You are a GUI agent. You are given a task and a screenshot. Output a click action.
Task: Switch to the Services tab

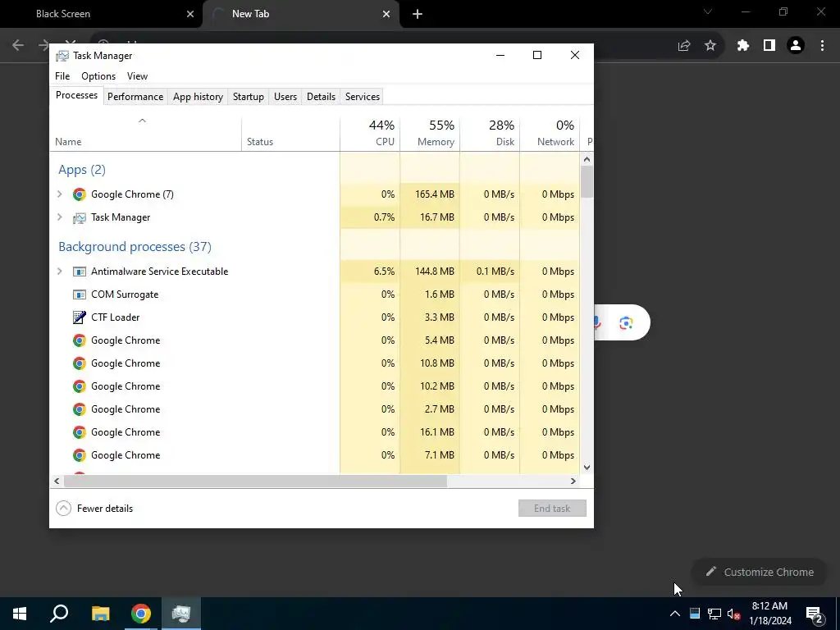362,97
